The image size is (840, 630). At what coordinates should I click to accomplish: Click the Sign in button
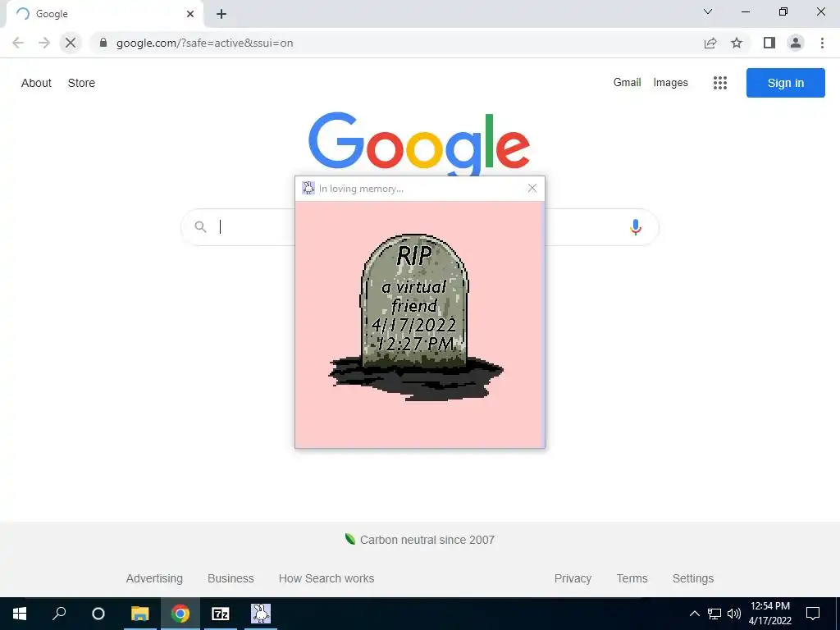[x=785, y=83]
